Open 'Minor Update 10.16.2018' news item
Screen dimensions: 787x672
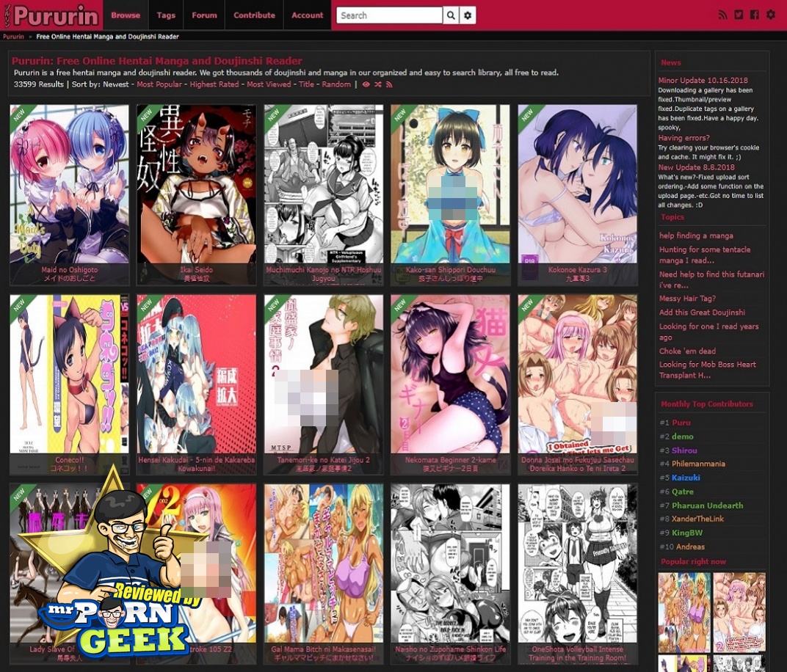point(703,81)
